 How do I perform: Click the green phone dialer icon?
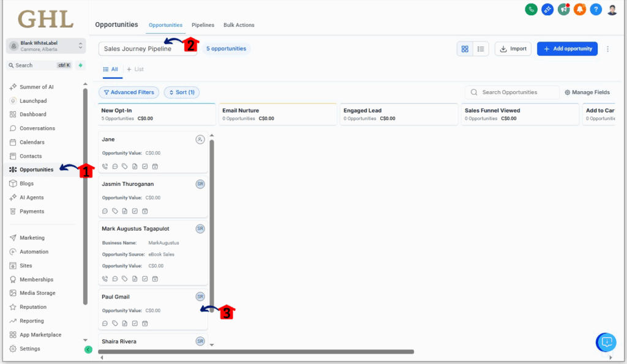click(531, 9)
